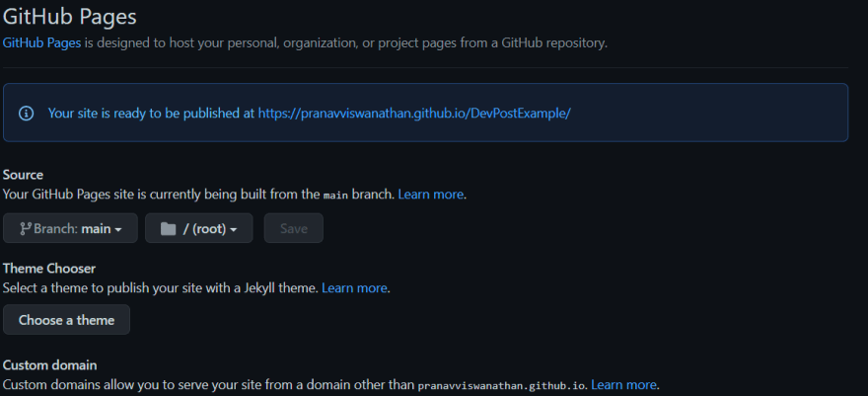Screen dimensions: 868x396
Task: Click the 'Your site is ready to be published at' text
Action: 151,113
